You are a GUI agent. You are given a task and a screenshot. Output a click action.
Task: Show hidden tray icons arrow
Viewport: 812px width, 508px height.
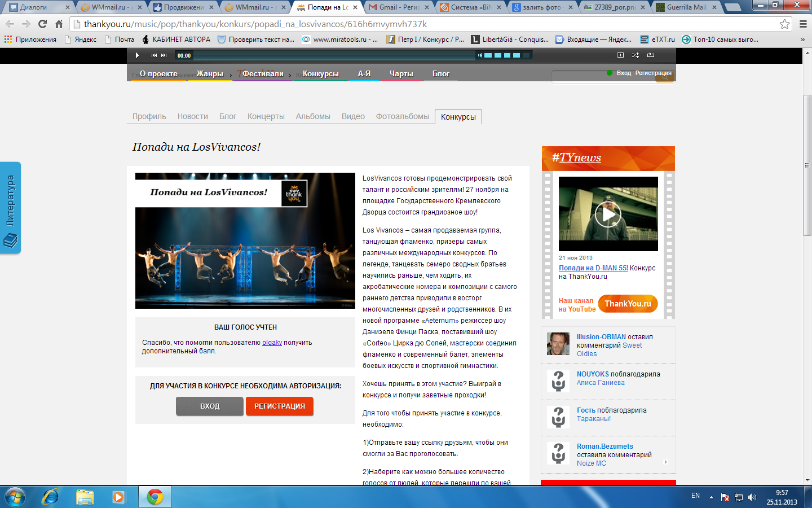(711, 497)
